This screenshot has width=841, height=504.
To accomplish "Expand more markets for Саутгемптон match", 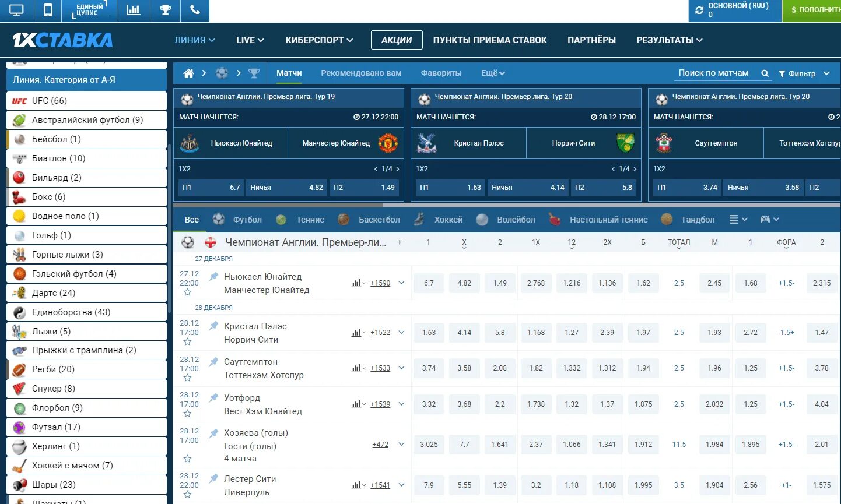I will click(x=401, y=368).
